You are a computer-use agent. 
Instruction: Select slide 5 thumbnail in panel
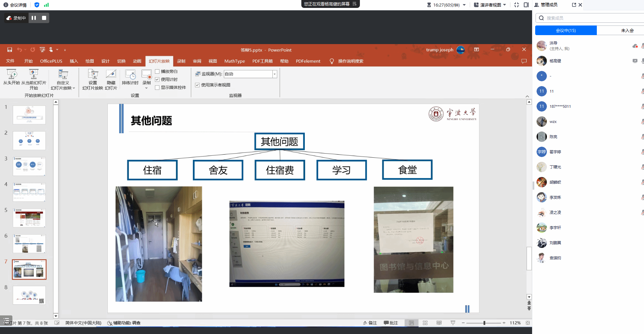click(x=29, y=218)
